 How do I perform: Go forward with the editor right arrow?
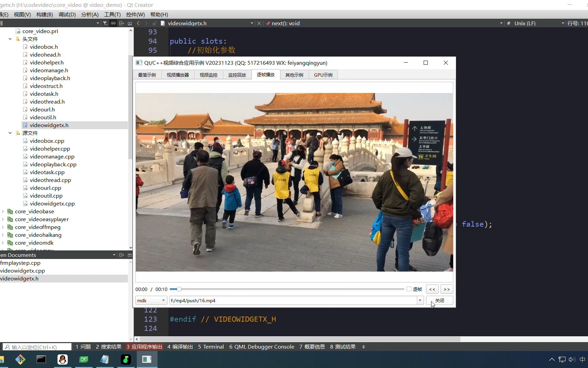(x=146, y=23)
